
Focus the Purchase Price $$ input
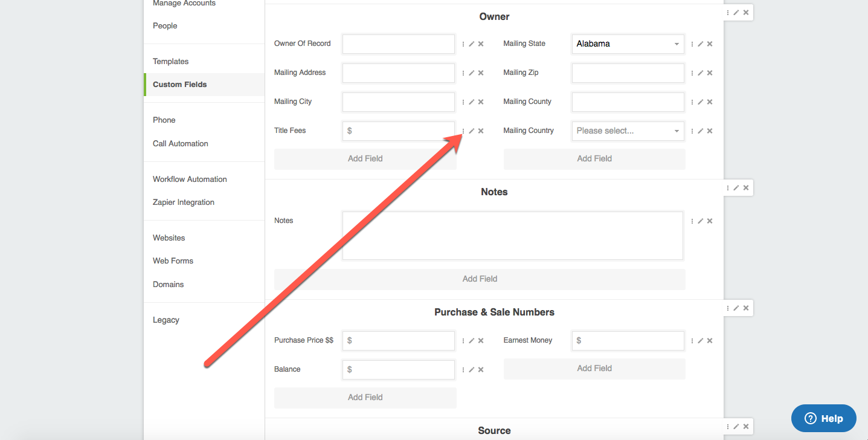click(x=399, y=341)
